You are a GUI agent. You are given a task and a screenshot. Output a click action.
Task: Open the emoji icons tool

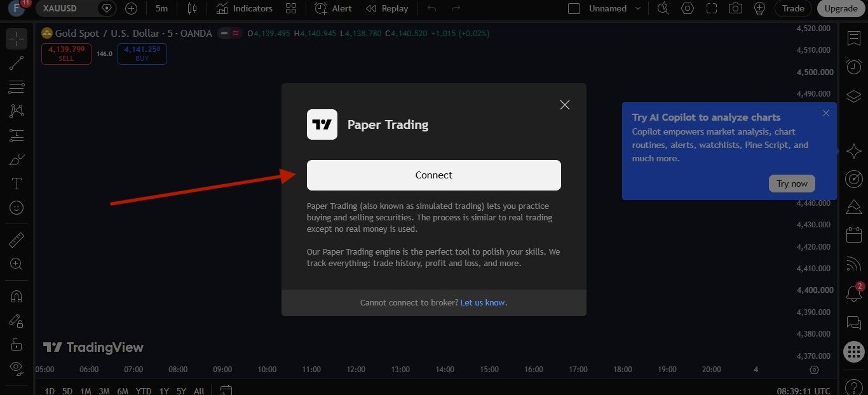pyautogui.click(x=17, y=208)
